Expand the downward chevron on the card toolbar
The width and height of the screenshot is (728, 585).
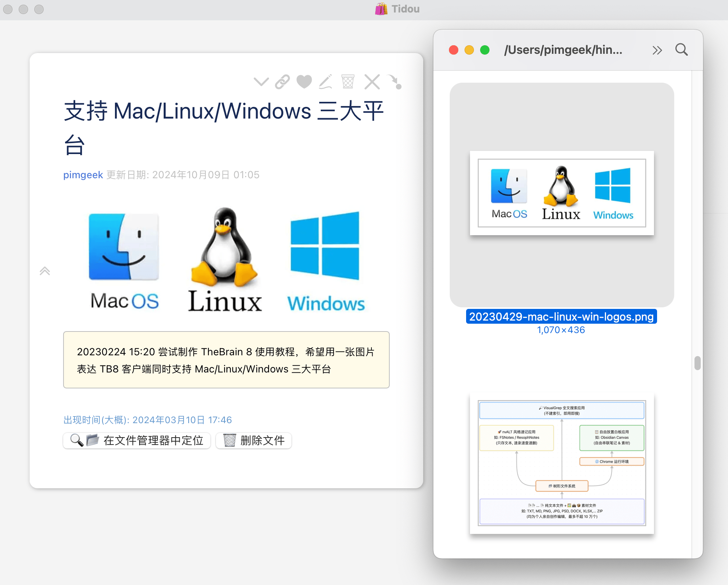261,82
